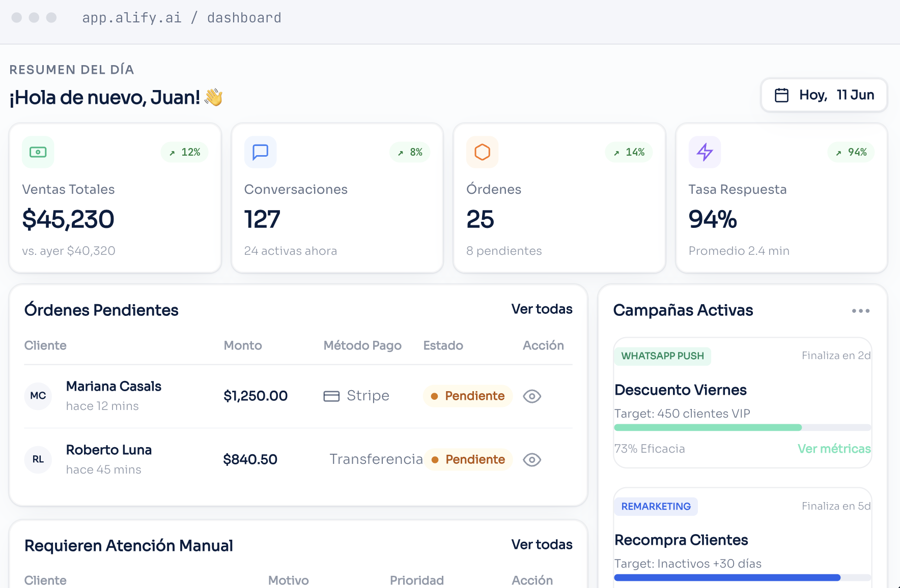The image size is (900, 588).
Task: Click the Acción header in Órdenes Pendientes
Action: click(x=543, y=345)
